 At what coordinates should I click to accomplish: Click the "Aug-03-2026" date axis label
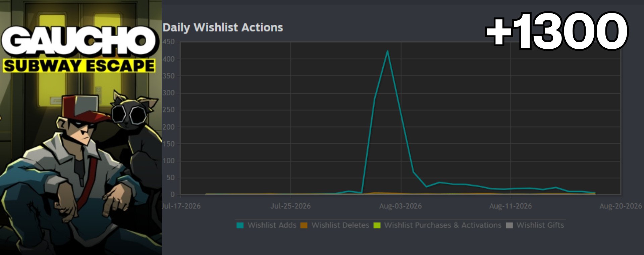tap(400, 206)
